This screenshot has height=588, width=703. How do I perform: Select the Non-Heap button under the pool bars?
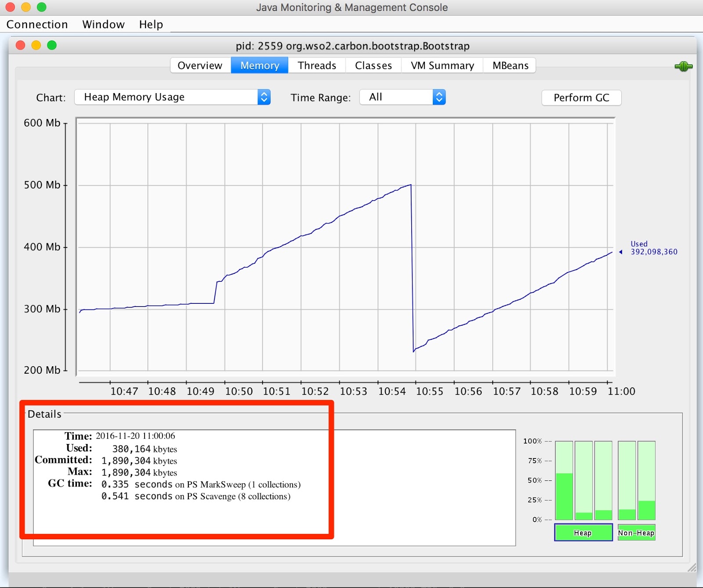coord(636,533)
